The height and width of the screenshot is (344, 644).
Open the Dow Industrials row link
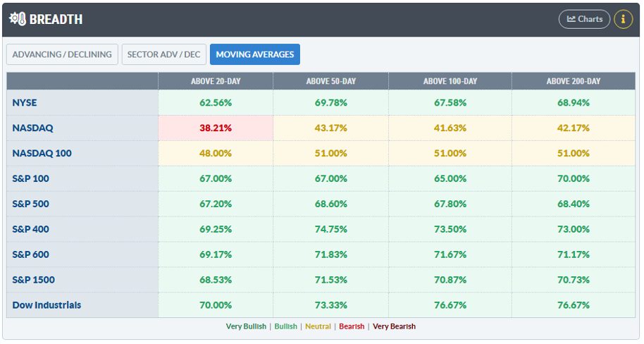pos(47,305)
